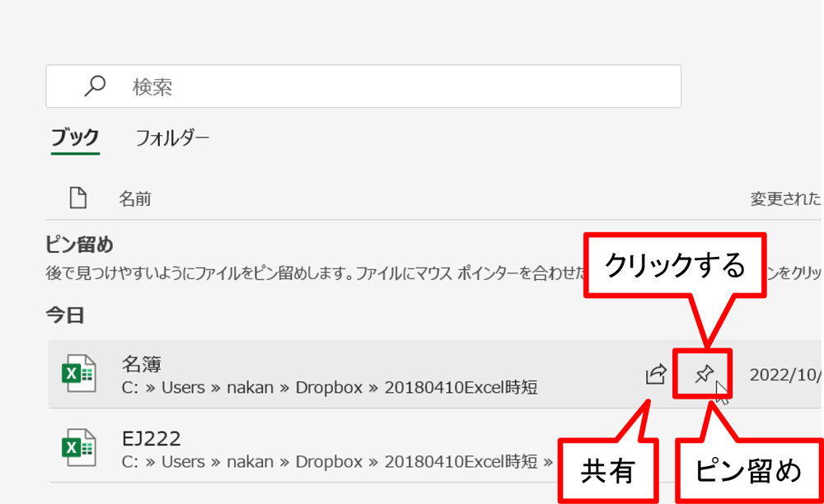The width and height of the screenshot is (824, 504).
Task: Open the 名簿 workbook
Action: [x=435, y=374]
